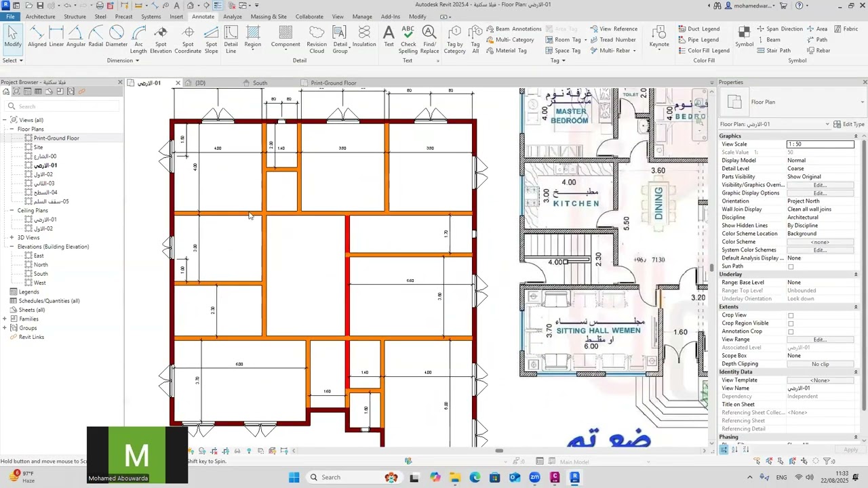Expand the Dimension panel dropdown
Viewport: 868px width, 488px height.
pos(123,61)
